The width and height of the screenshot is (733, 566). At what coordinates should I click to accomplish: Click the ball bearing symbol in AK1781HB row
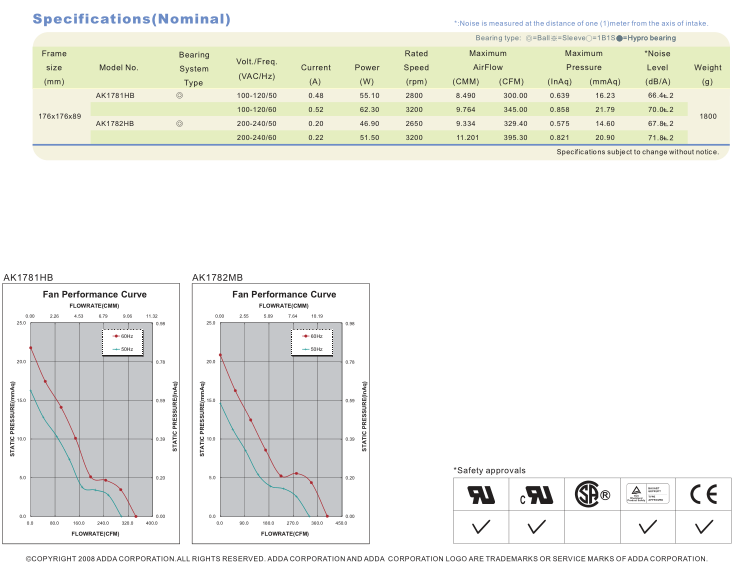[179, 95]
